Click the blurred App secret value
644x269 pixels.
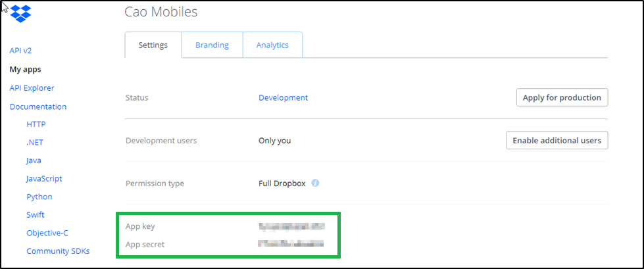coord(291,244)
